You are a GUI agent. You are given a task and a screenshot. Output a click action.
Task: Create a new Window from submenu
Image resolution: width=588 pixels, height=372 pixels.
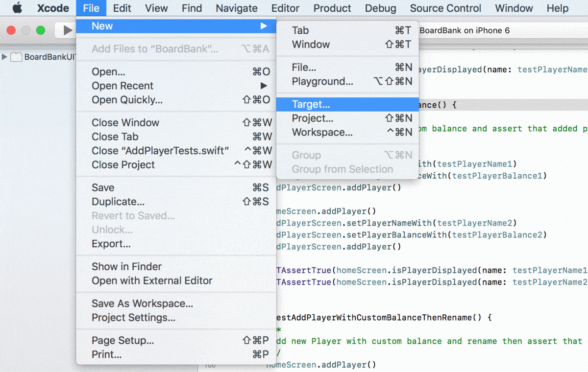[347, 45]
